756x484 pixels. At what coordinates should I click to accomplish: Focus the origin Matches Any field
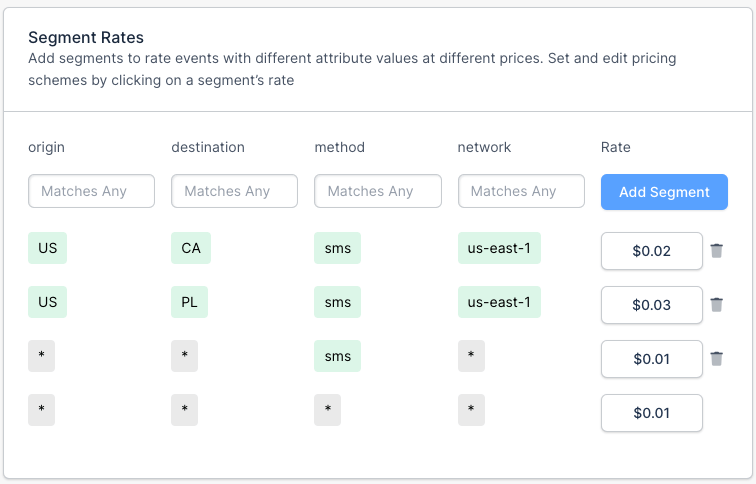[x=91, y=191]
